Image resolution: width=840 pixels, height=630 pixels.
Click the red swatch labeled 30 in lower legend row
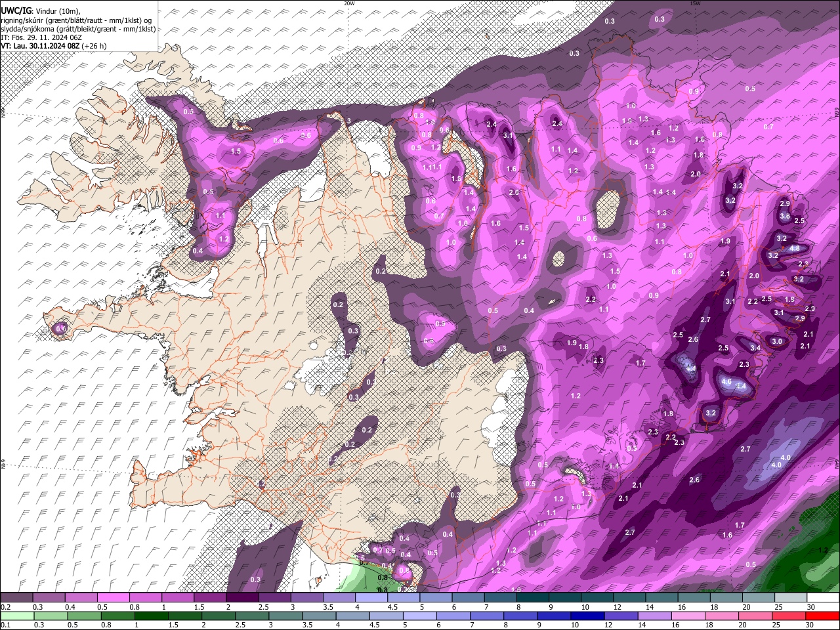pyautogui.click(x=822, y=616)
